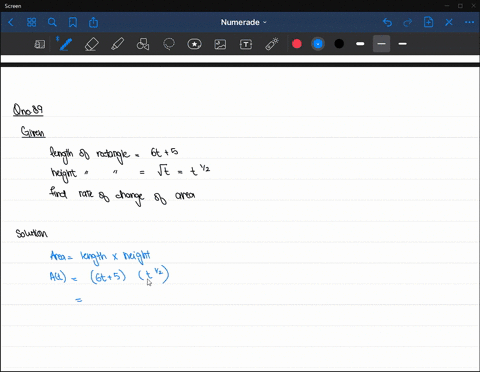
Task: Toggle the zoom window tool
Action: coord(40,44)
